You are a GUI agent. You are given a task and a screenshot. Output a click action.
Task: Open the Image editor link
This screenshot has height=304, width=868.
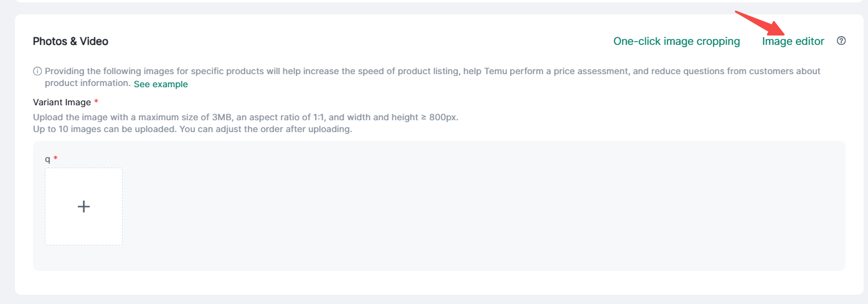[793, 41]
